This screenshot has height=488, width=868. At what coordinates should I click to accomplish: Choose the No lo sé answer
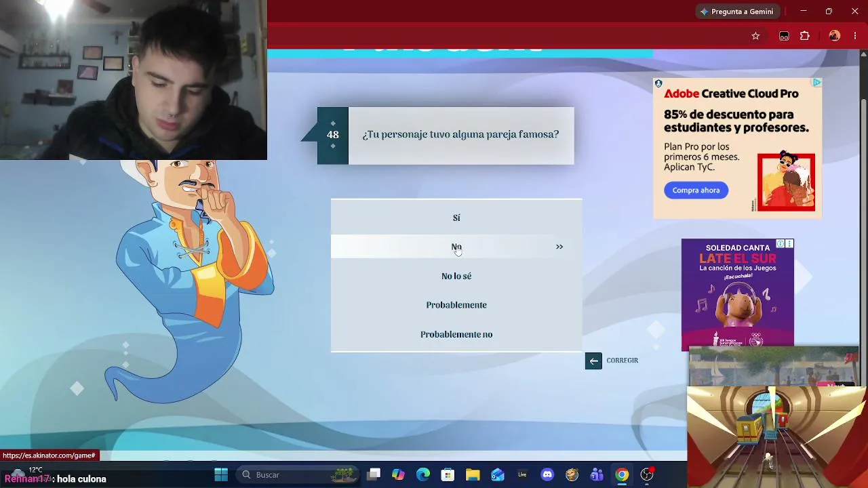[x=456, y=276]
